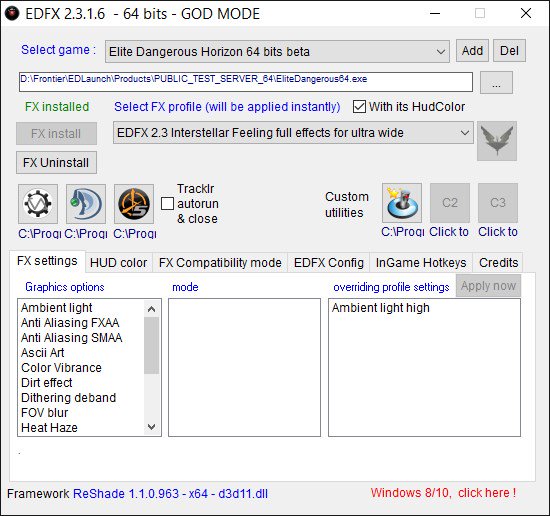Click C:\Progr path under joystick icon

tap(403, 232)
